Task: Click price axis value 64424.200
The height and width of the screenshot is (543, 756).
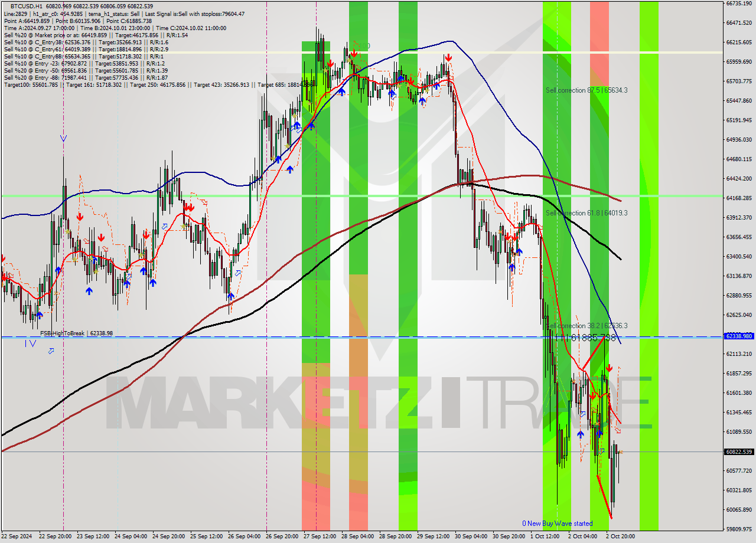Action: tap(738, 179)
